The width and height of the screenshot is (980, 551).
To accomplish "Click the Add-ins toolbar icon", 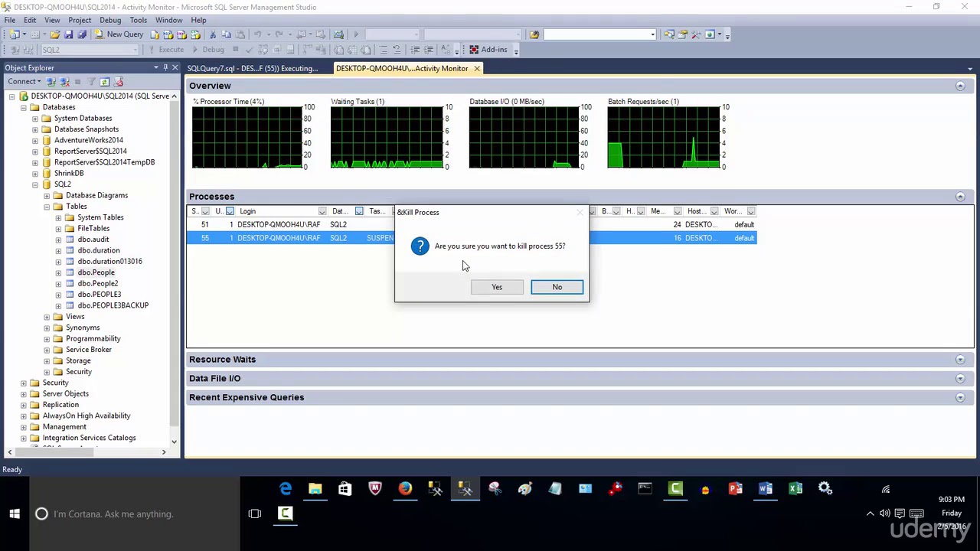I will point(488,50).
